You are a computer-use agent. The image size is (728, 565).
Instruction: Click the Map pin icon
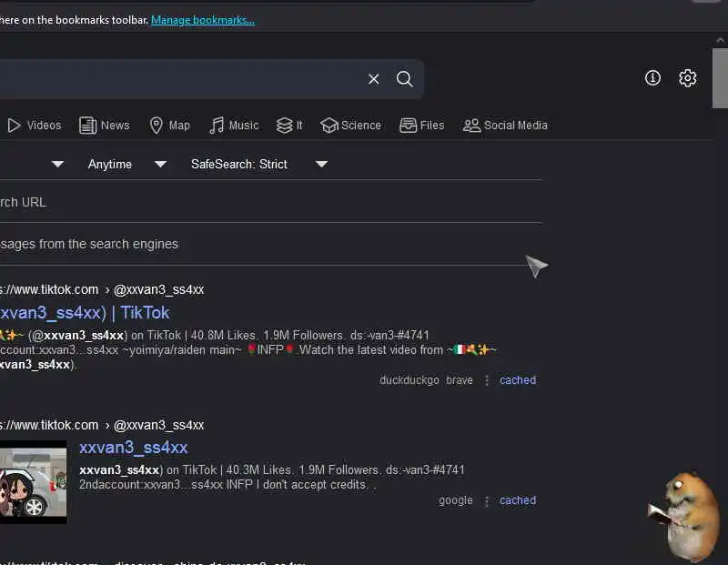coord(156,126)
